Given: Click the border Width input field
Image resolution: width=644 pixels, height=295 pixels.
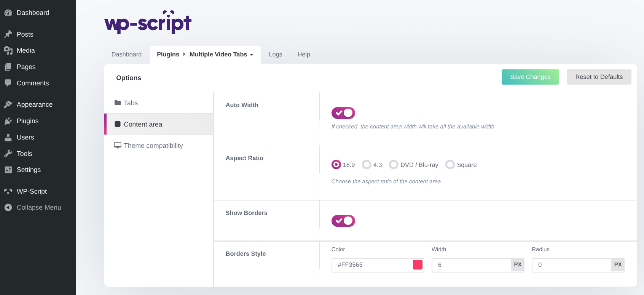Looking at the screenshot, I should click(471, 265).
